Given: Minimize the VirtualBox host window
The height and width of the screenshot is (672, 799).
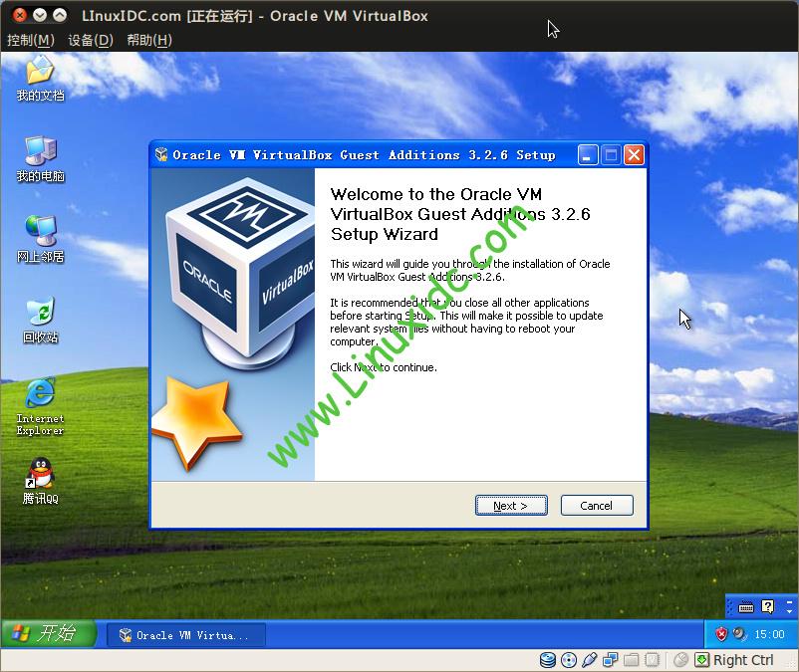Looking at the screenshot, I should coord(40,15).
